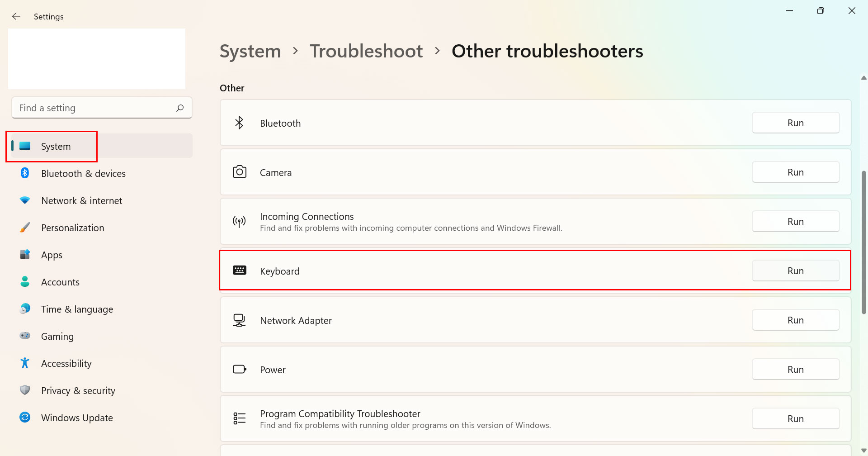
Task: Click the Gaming controller icon
Action: pos(25,336)
